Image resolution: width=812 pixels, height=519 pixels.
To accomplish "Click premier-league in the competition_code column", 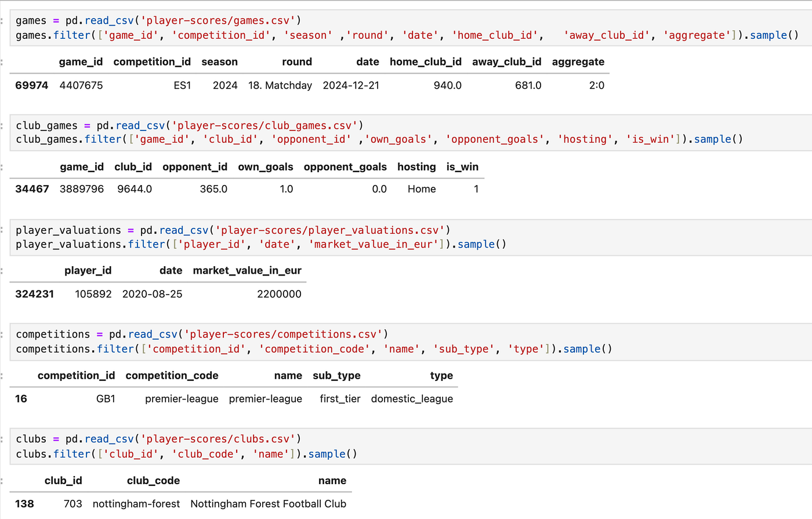I will [182, 399].
